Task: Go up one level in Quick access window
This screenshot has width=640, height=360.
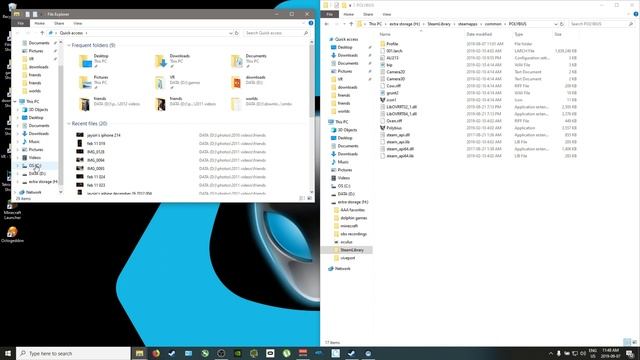Action: pos(42,33)
